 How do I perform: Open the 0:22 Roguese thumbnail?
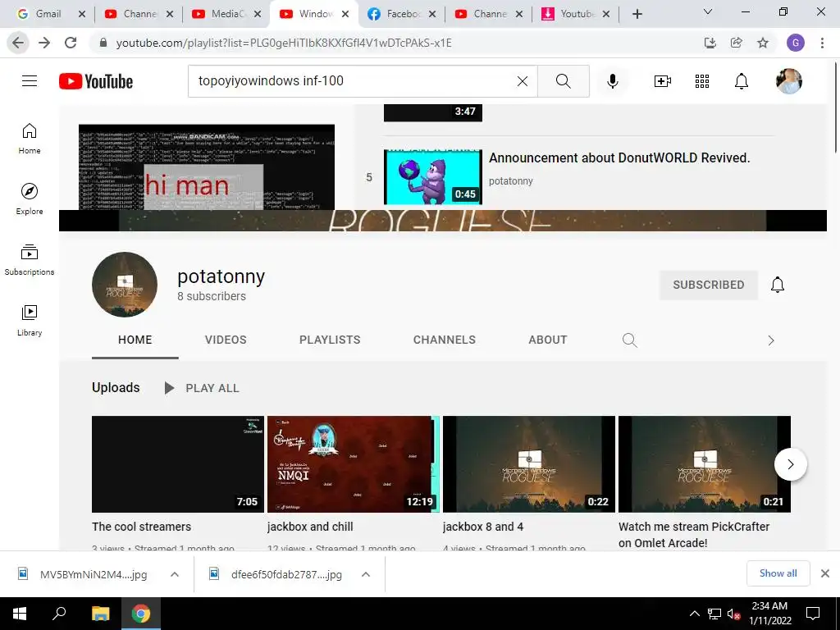[x=529, y=464]
